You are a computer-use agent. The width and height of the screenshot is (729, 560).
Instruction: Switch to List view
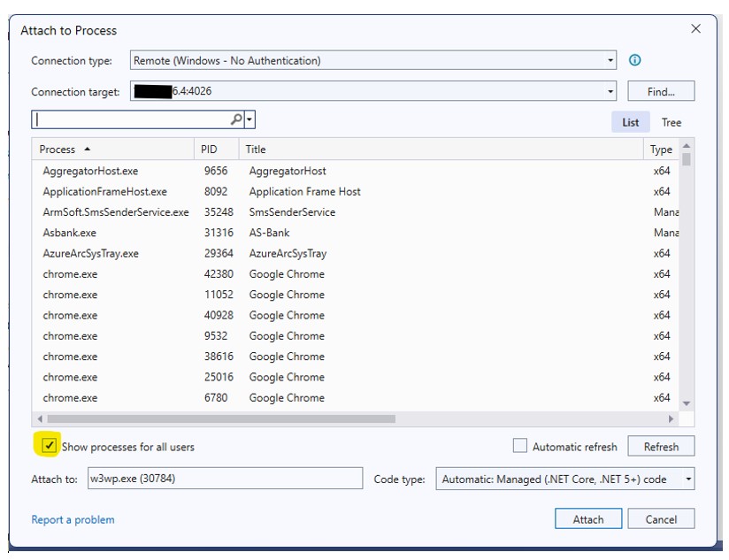pos(630,122)
